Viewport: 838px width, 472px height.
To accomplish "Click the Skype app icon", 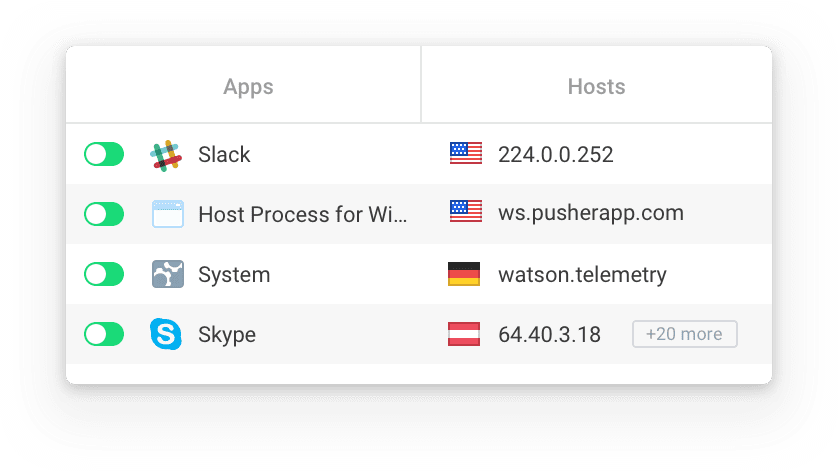I will coord(166,334).
